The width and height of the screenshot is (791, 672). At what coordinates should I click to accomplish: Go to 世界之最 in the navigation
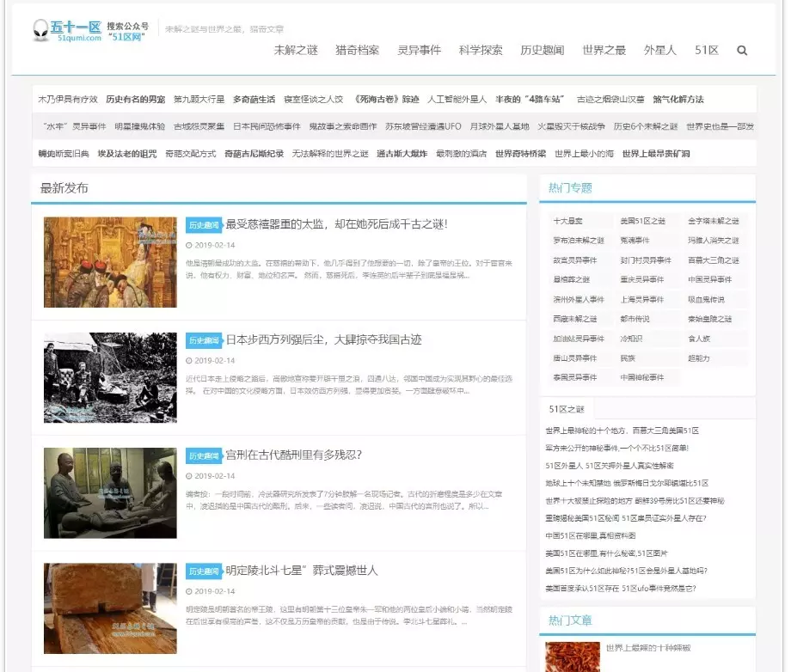pyautogui.click(x=604, y=50)
